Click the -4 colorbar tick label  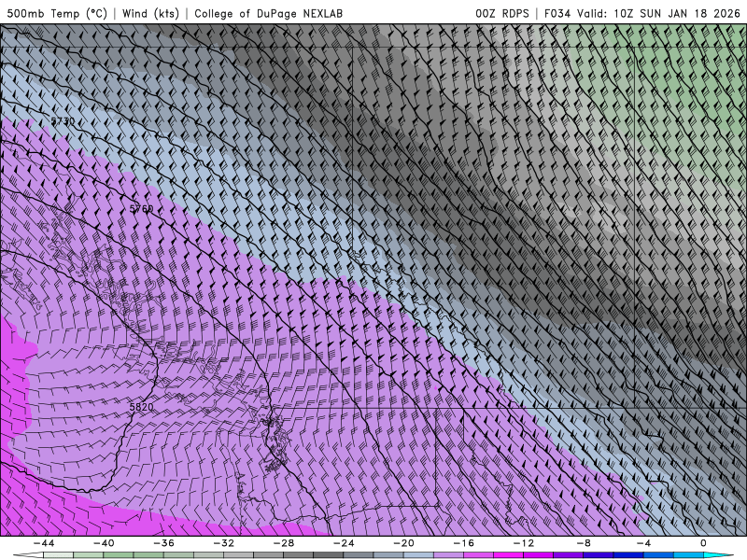pyautogui.click(x=644, y=543)
